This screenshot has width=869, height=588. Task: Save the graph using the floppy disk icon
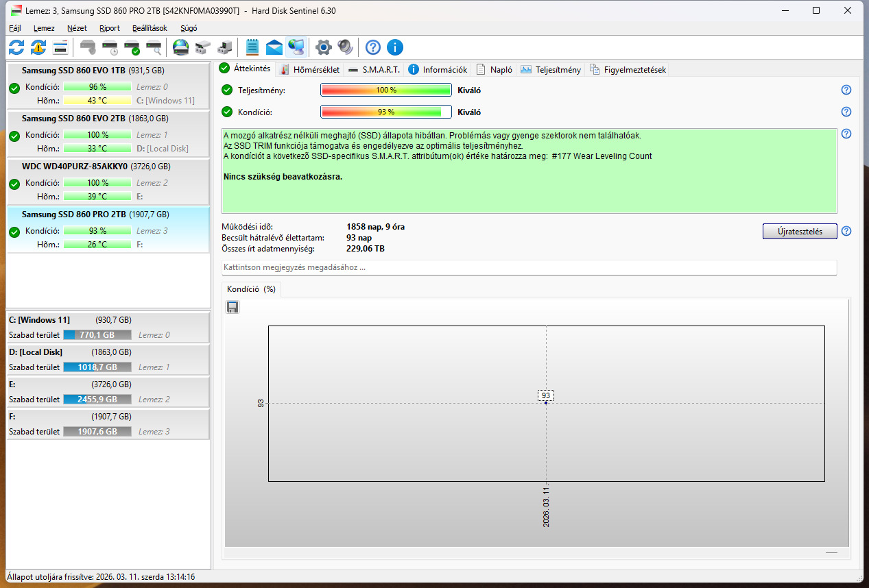point(233,307)
